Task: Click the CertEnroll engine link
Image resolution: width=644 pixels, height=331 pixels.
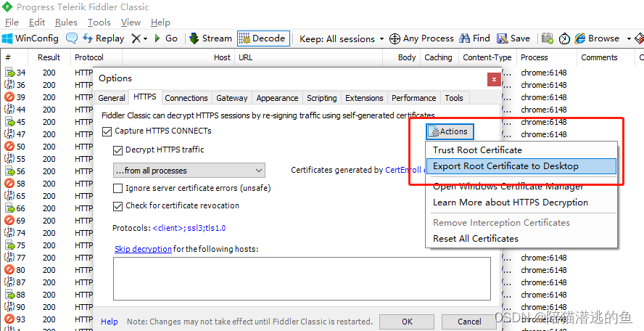Action: (x=403, y=170)
